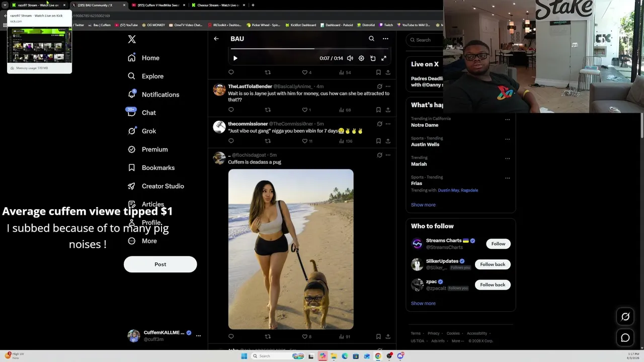Open KickBot Dashboard bookmark
The image size is (644, 362).
point(300,25)
